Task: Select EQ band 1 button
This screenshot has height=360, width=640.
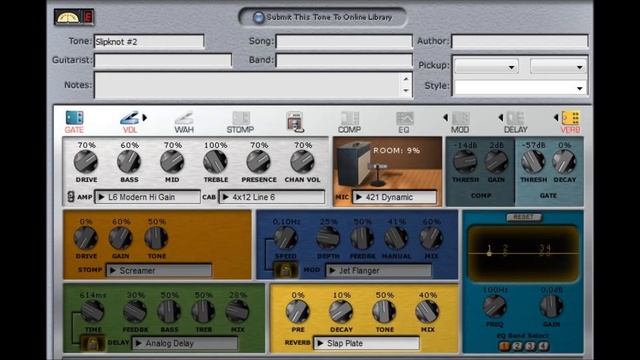Action: pyautogui.click(x=504, y=347)
